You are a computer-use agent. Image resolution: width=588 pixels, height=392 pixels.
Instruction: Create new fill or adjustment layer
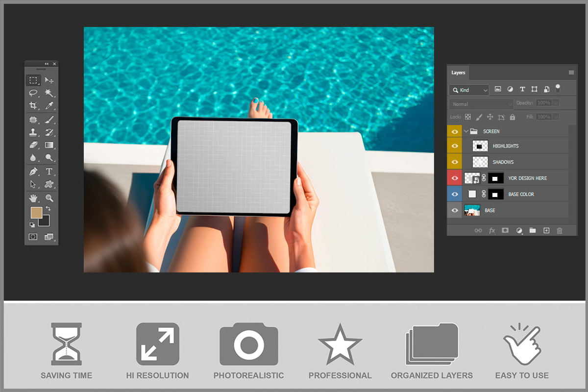[519, 230]
